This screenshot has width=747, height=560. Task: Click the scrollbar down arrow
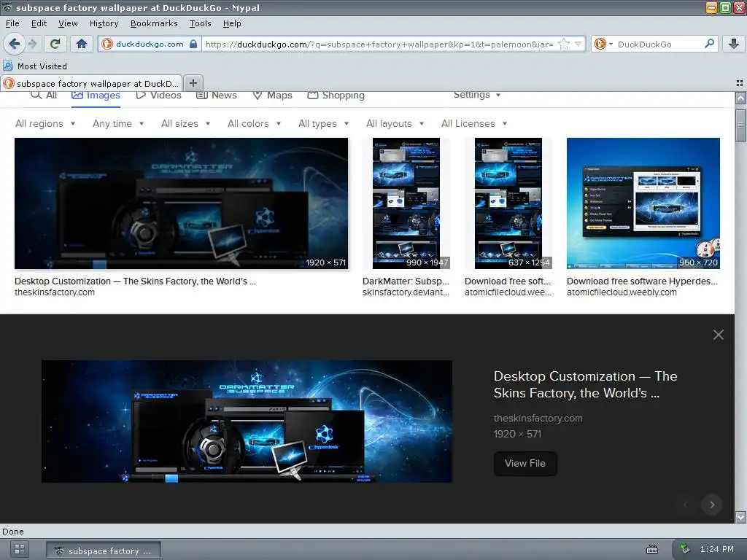740,517
